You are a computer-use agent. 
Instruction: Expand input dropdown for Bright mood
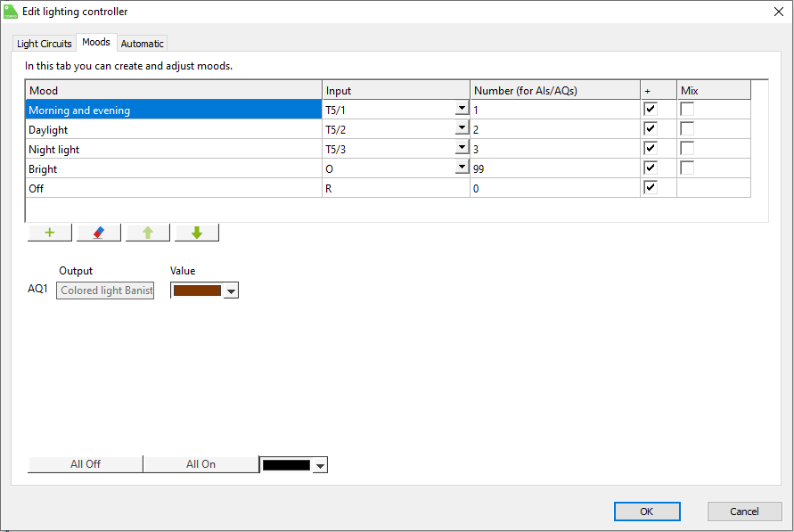pos(462,168)
